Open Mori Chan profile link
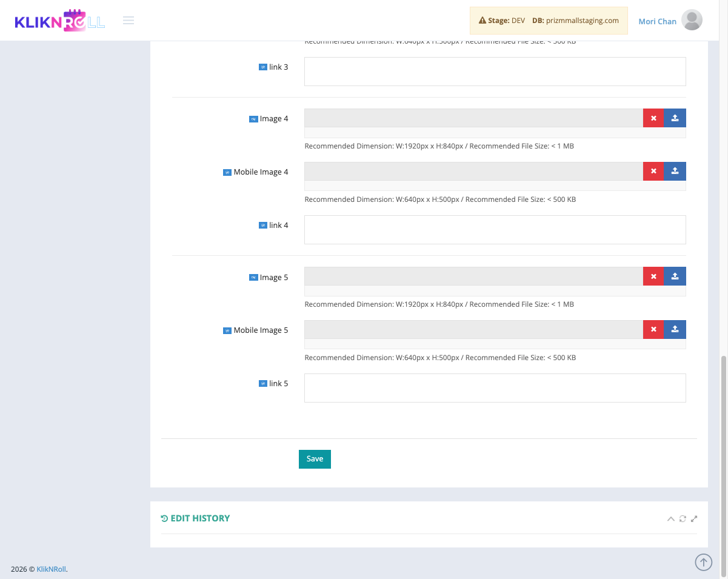728x579 pixels. (657, 21)
